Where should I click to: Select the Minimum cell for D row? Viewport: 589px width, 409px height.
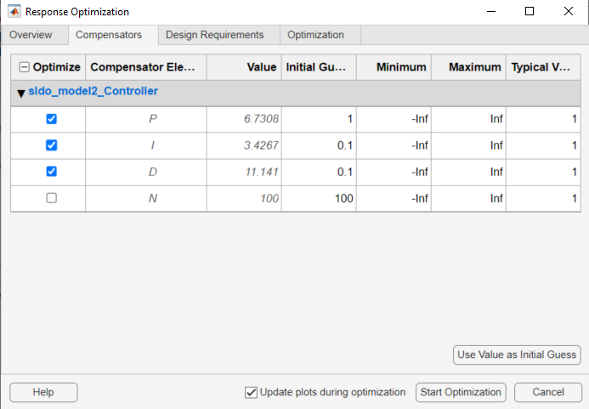tap(394, 172)
